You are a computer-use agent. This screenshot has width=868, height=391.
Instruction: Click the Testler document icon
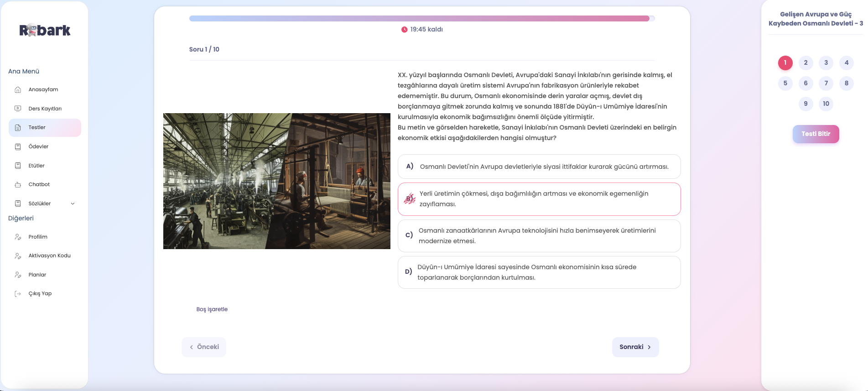18,128
